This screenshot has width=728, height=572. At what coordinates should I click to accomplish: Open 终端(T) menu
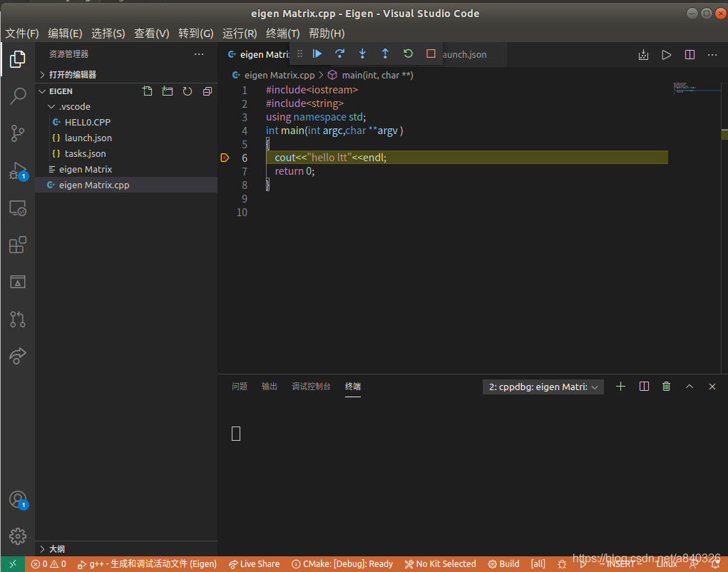[283, 34]
